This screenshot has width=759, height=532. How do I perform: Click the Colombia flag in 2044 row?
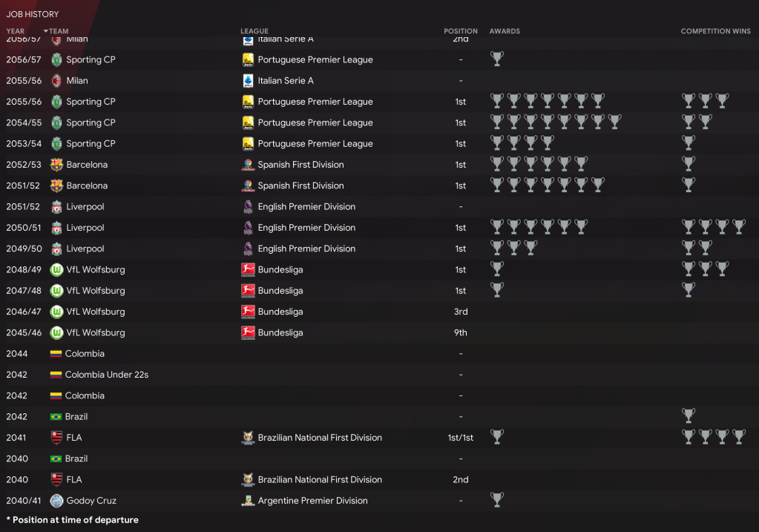click(x=56, y=354)
